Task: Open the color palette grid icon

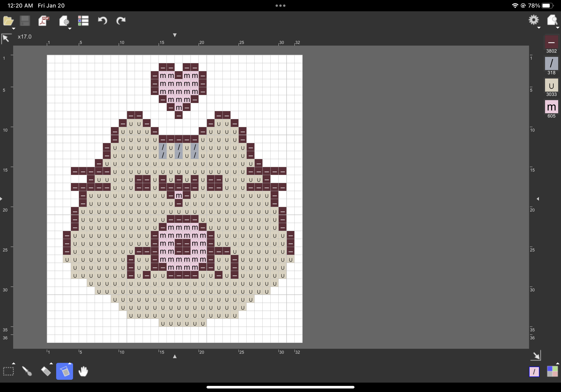Action: (552, 372)
